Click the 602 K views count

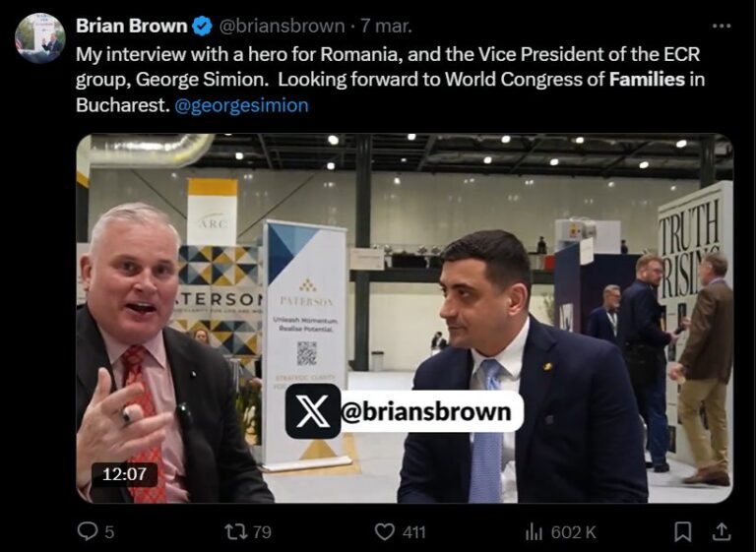pos(573,532)
